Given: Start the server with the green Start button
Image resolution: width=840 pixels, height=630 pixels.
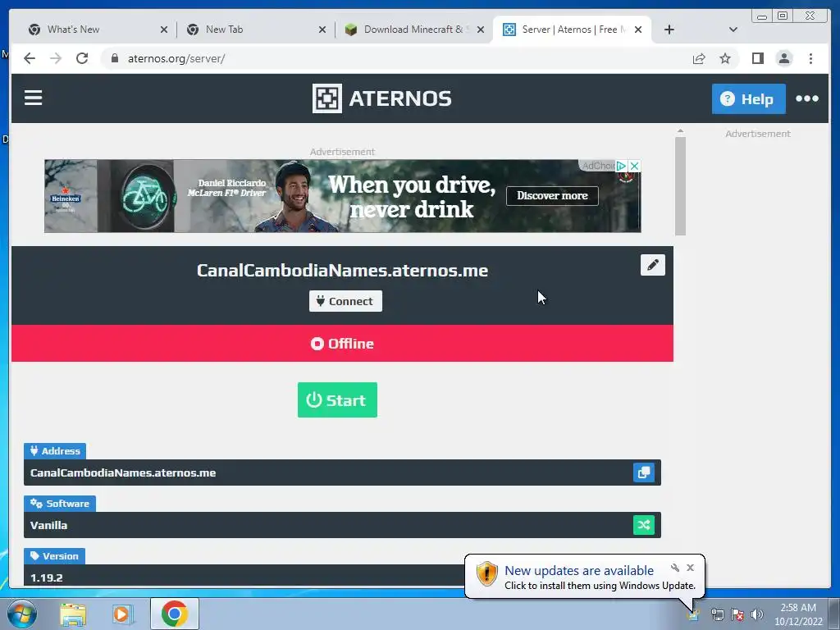Looking at the screenshot, I should coord(337,399).
